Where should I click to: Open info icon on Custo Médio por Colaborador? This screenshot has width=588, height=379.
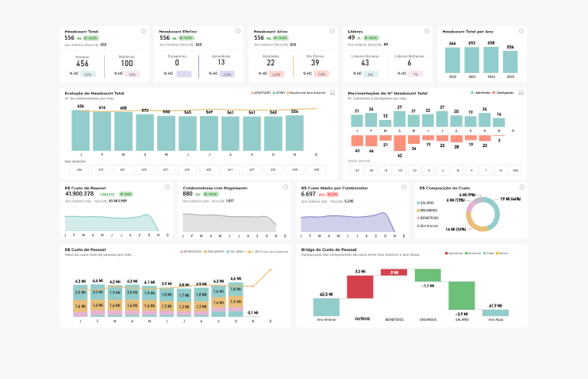click(x=404, y=187)
